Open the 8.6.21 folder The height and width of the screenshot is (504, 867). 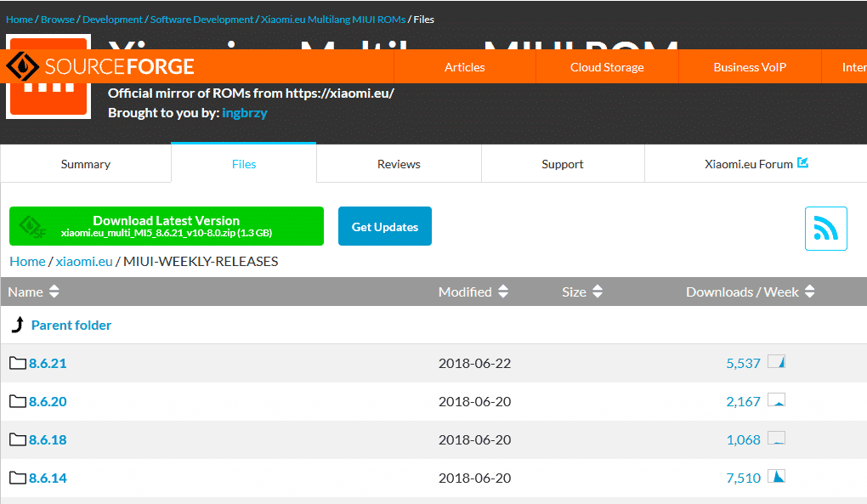(x=48, y=363)
